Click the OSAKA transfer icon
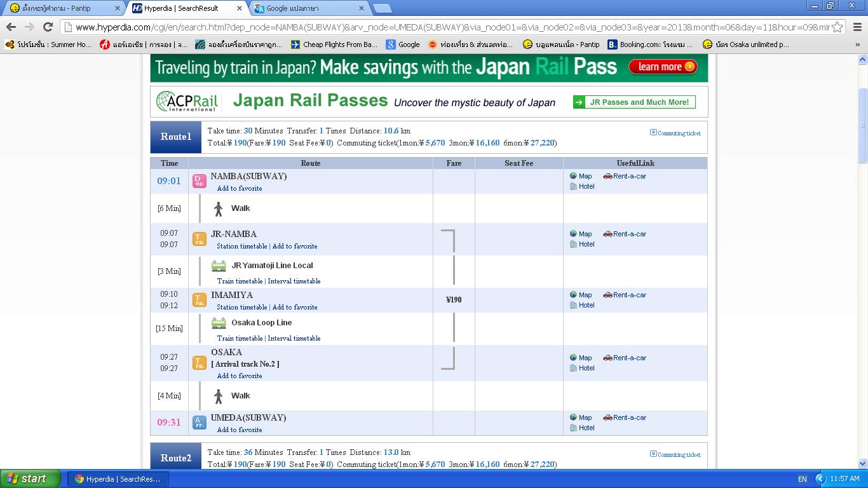 click(x=200, y=363)
